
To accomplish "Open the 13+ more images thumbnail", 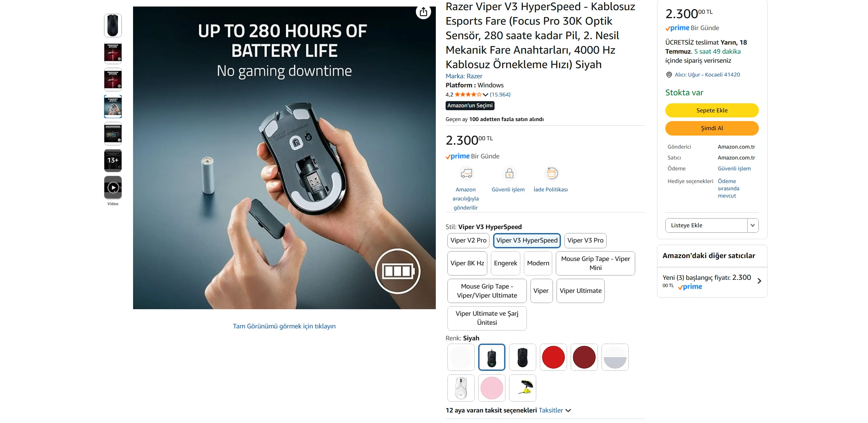I will coord(113,161).
